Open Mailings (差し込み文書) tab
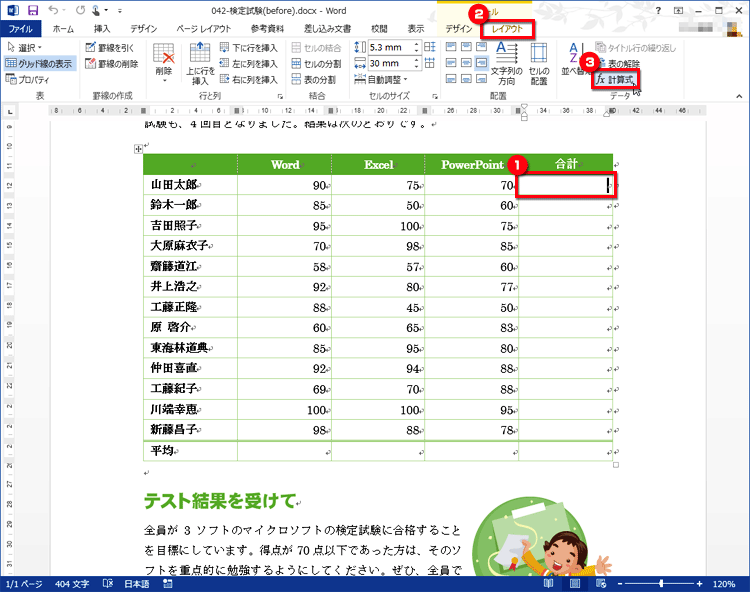 (x=327, y=29)
